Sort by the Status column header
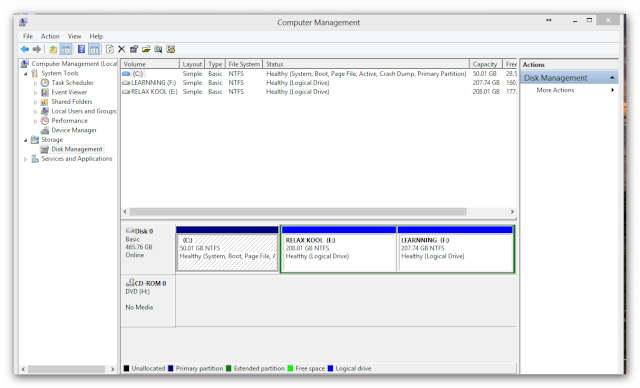Image resolution: width=640 pixels, height=388 pixels. point(366,64)
